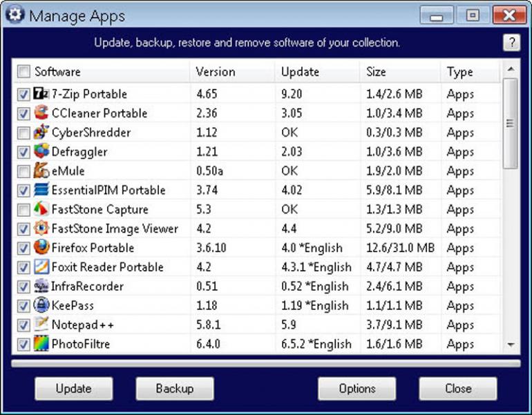
Task: Uncheck the Firefox Portable checkbox
Action: [x=23, y=249]
